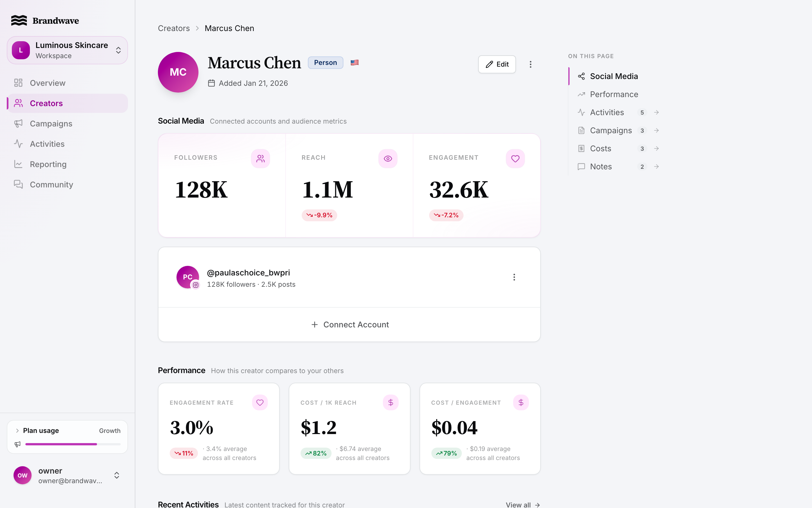Click the Growth plan label
Screen dimensions: 812x508
110,431
